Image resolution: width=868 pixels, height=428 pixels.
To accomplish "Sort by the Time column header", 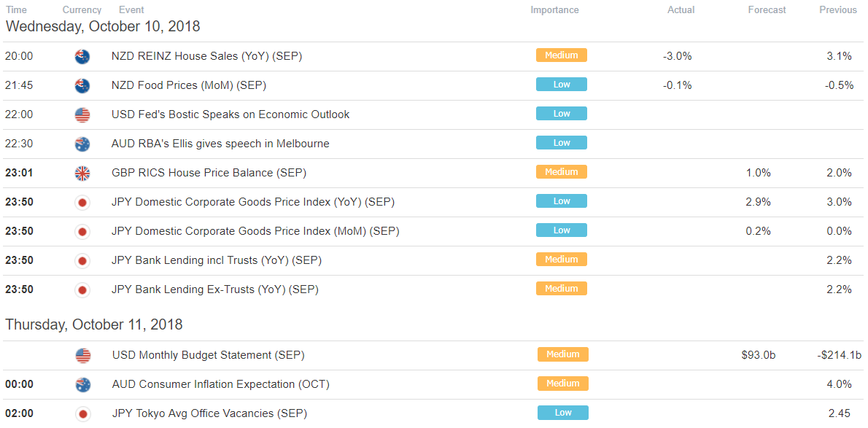I will [15, 10].
